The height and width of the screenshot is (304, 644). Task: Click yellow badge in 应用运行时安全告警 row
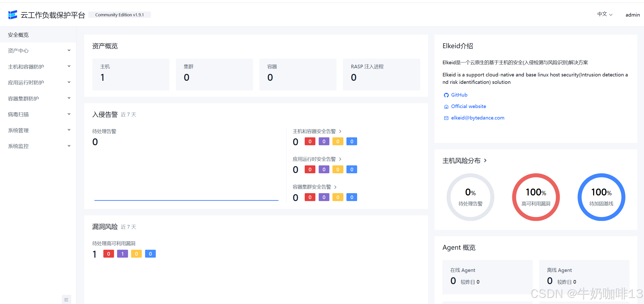338,169
